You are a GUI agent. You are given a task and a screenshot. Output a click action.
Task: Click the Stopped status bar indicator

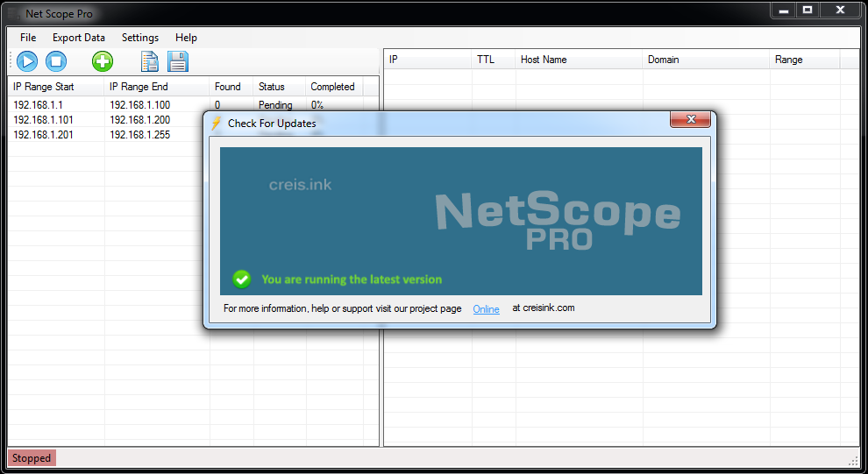pos(32,458)
